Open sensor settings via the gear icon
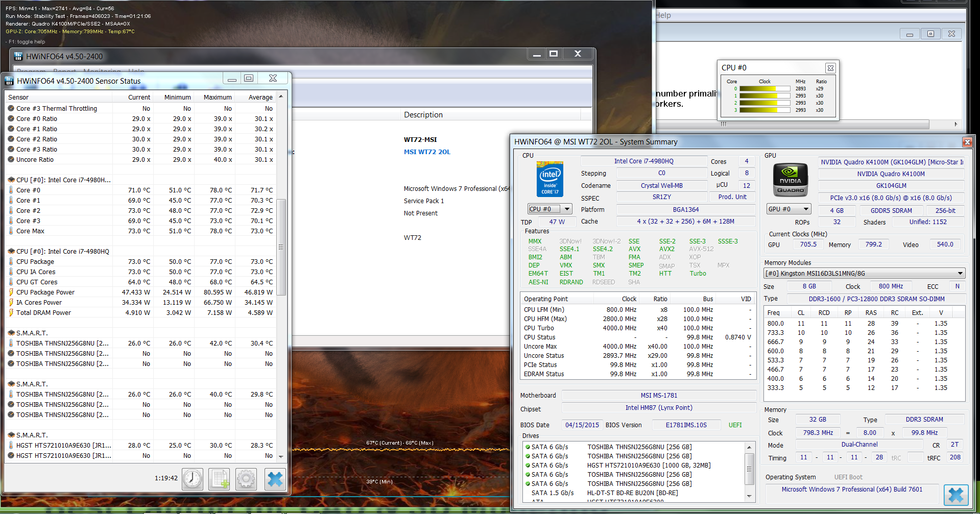Screen dimensions: 980x514 [246, 479]
